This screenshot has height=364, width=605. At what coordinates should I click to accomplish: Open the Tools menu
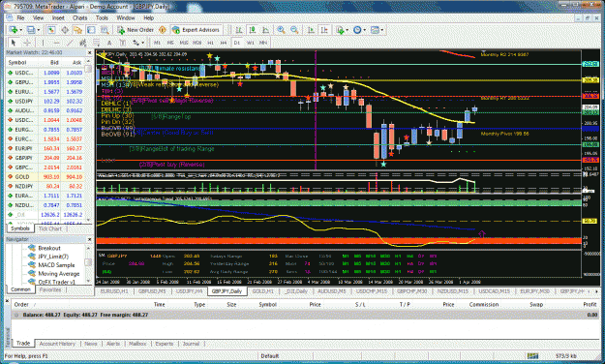click(x=102, y=17)
